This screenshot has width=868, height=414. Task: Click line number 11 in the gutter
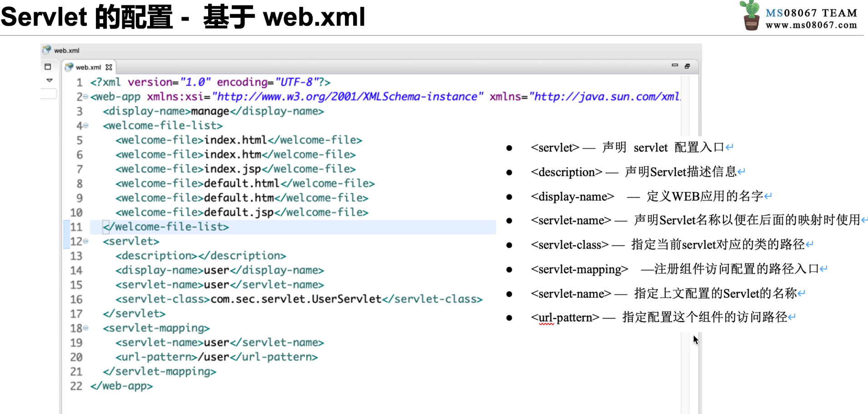click(x=76, y=227)
